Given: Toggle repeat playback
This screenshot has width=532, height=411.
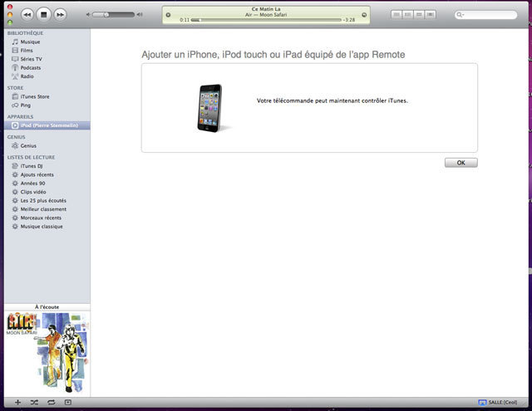Looking at the screenshot, I should [52, 402].
